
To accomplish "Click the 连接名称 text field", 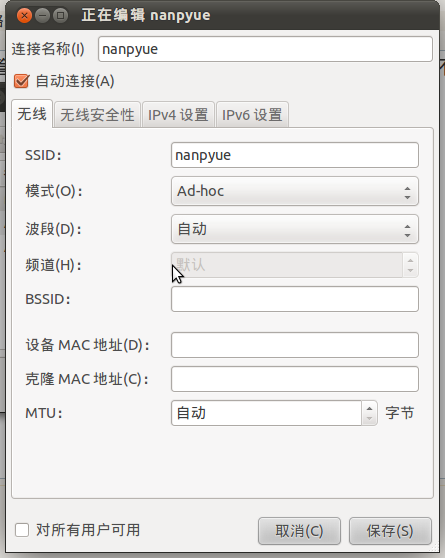I will click(x=266, y=49).
